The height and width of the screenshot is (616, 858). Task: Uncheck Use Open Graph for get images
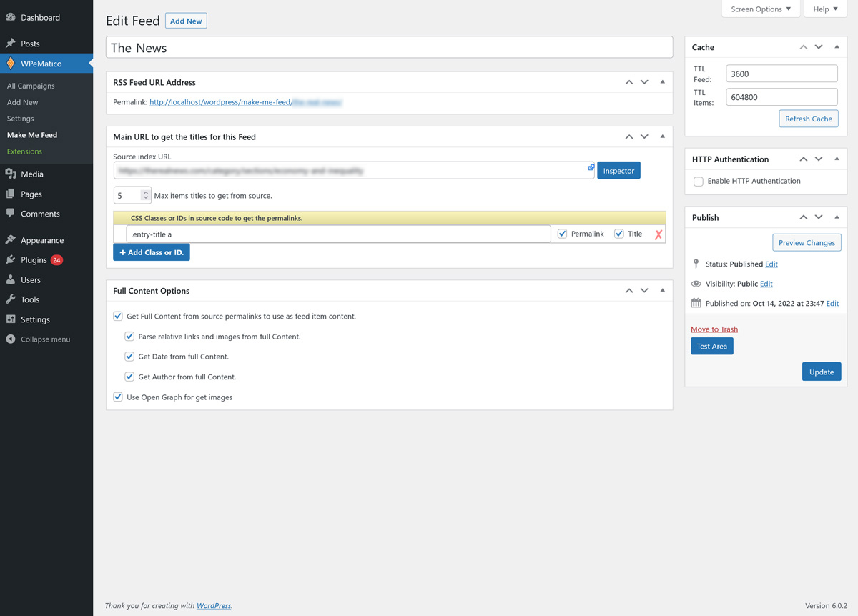coord(118,397)
